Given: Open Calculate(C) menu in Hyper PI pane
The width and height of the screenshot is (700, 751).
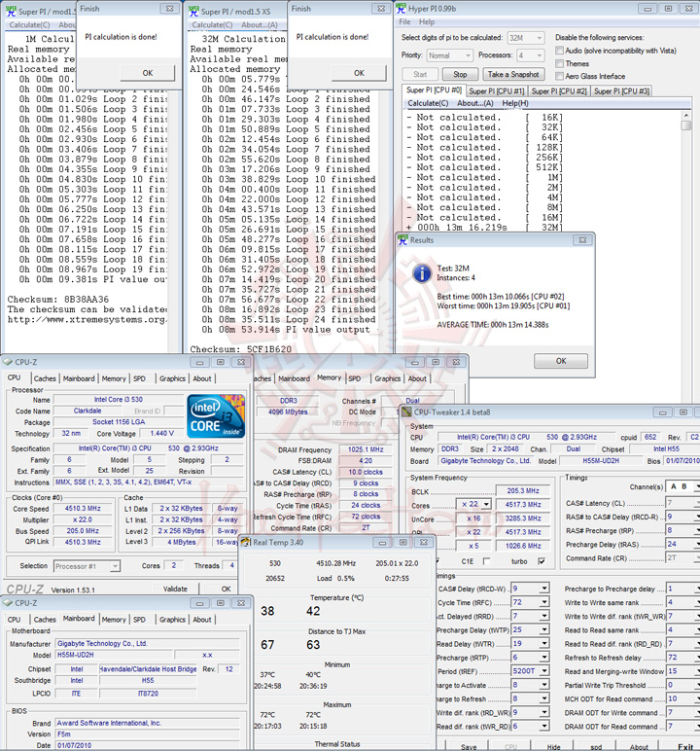Looking at the screenshot, I should (x=428, y=103).
